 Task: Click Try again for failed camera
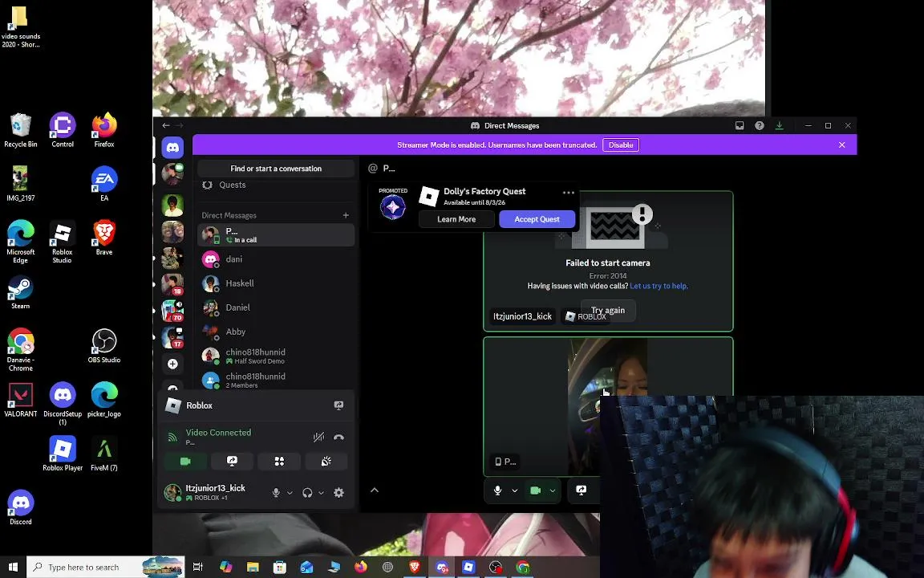[x=608, y=310]
